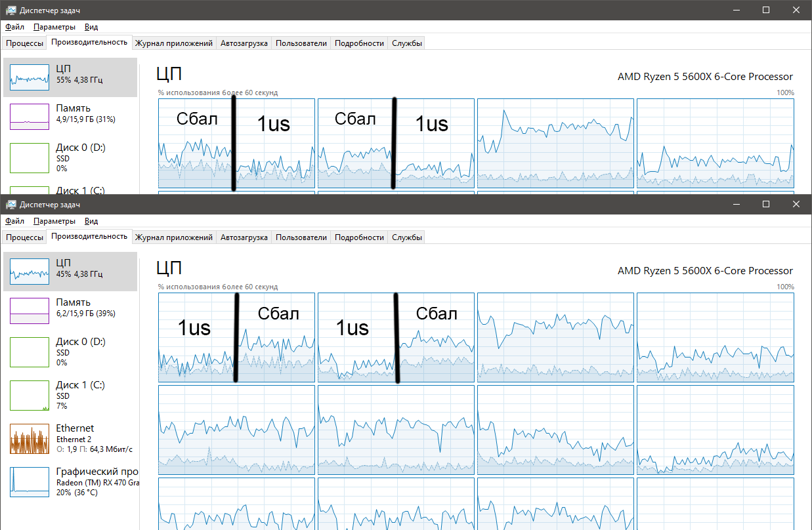The width and height of the screenshot is (812, 530).
Task: Click the Task Manager icon in upper title bar
Action: point(11,10)
